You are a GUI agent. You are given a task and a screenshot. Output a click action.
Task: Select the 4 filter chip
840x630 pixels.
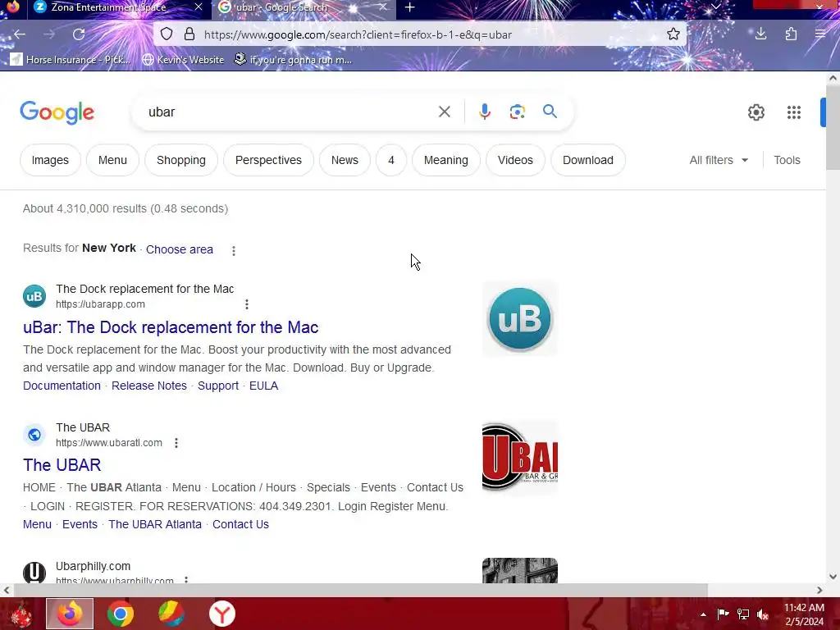coord(391,160)
